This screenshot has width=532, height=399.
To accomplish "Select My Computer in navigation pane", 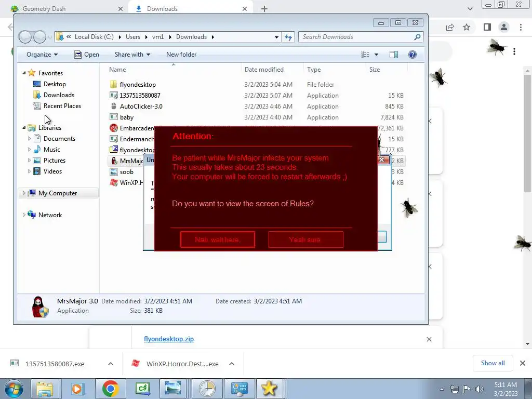I will (57, 193).
